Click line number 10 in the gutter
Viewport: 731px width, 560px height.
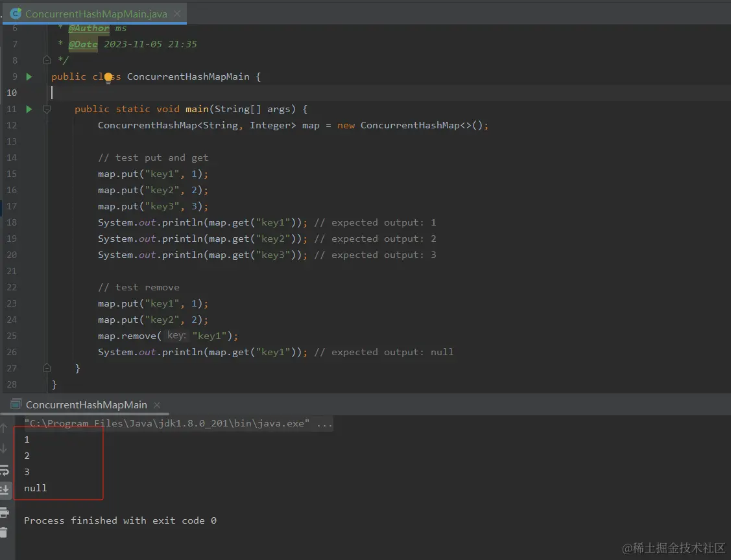tap(12, 93)
